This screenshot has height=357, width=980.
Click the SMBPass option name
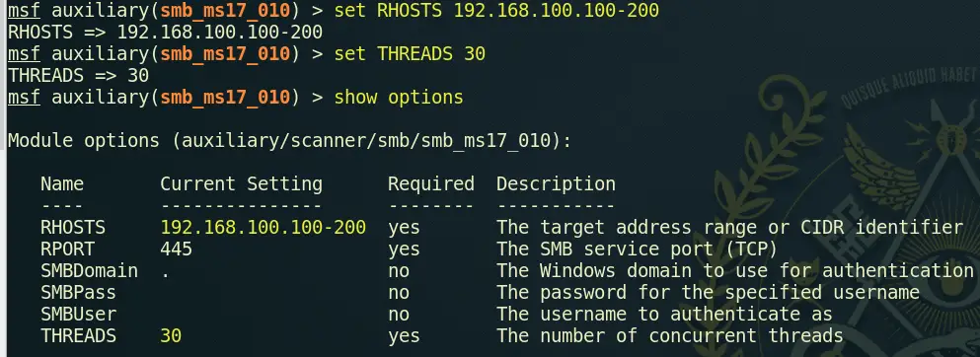coord(78,293)
